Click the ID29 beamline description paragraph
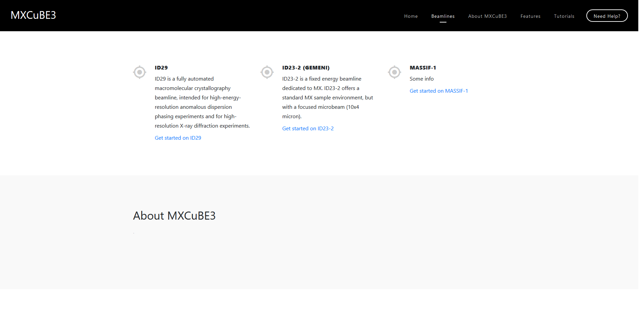The width and height of the screenshot is (644, 320). 202,102
